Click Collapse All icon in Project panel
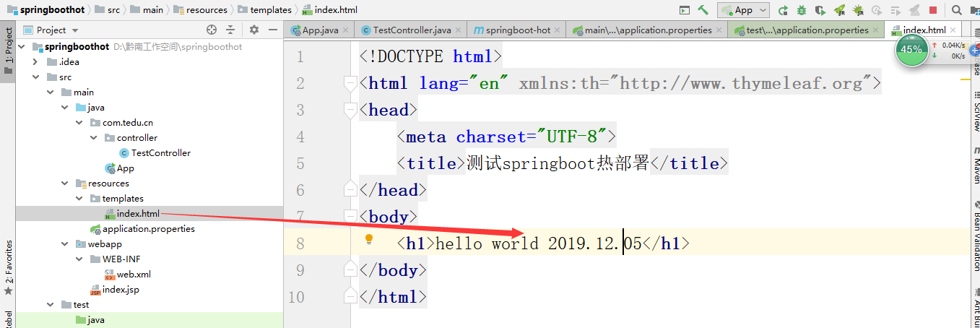Image resolution: width=980 pixels, height=328 pixels. coord(230,30)
